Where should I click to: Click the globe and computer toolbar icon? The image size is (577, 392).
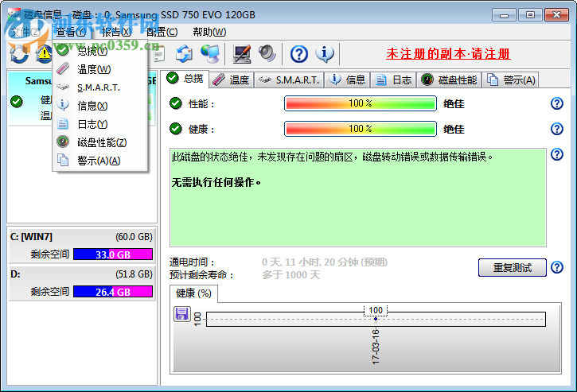210,54
